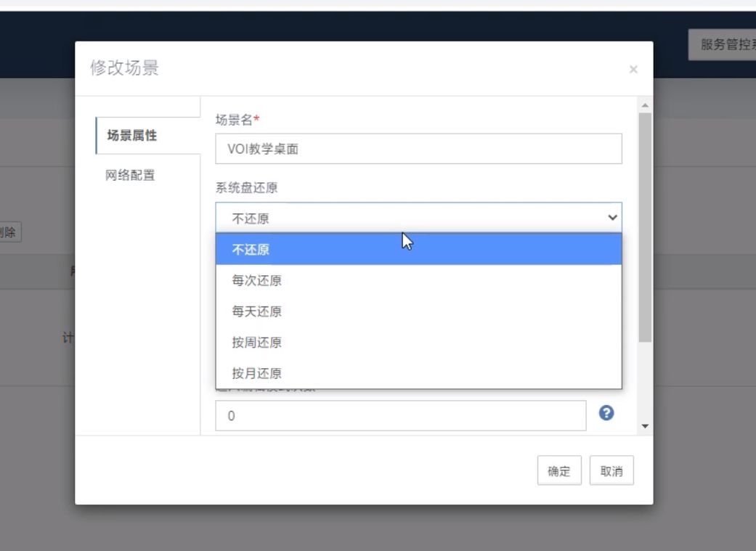
Task: Select the 不还原 option
Action: [x=418, y=250]
